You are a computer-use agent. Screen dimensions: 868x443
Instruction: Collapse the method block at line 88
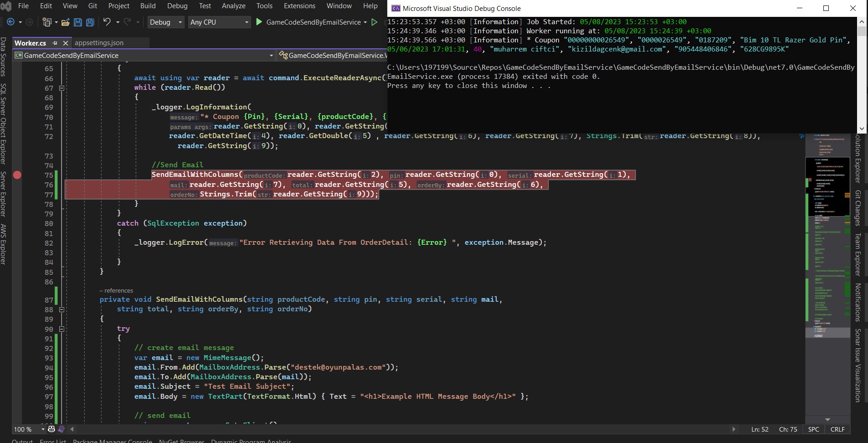62,309
